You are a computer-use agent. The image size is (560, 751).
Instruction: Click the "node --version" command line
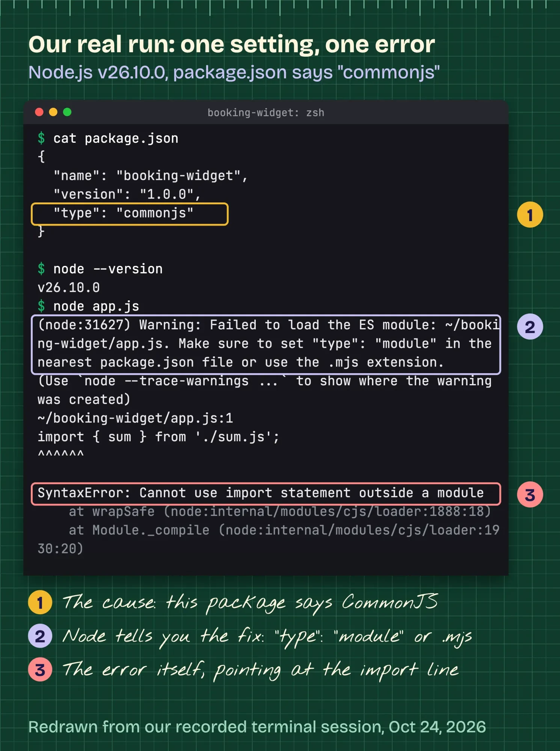coord(100,269)
